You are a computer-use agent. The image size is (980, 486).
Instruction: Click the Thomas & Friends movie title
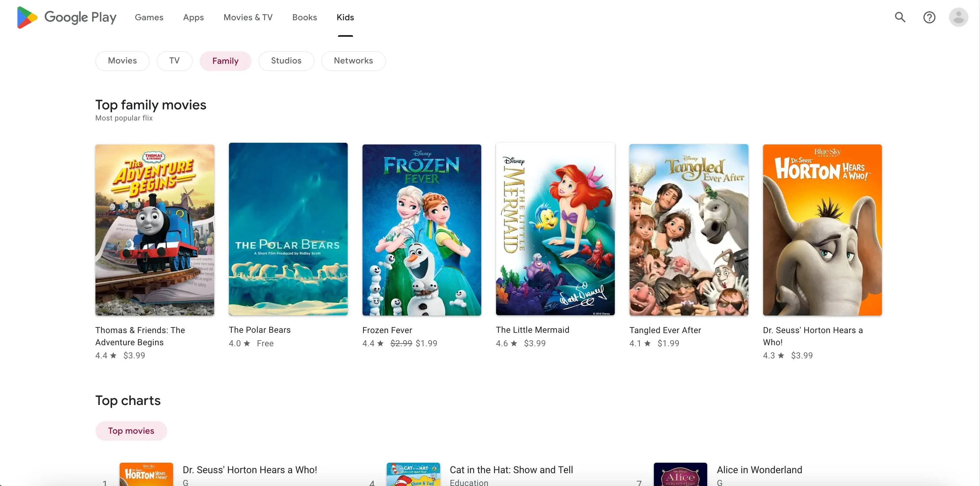[x=140, y=336]
